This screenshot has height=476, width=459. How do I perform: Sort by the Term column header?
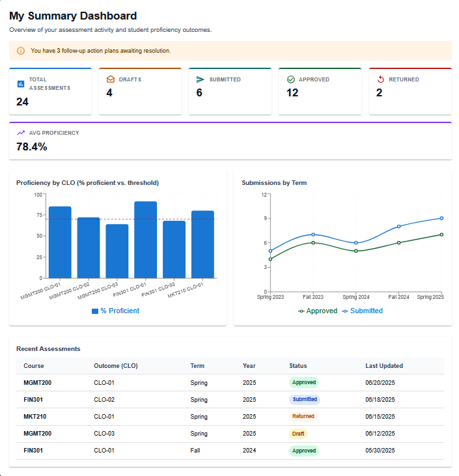coord(197,366)
